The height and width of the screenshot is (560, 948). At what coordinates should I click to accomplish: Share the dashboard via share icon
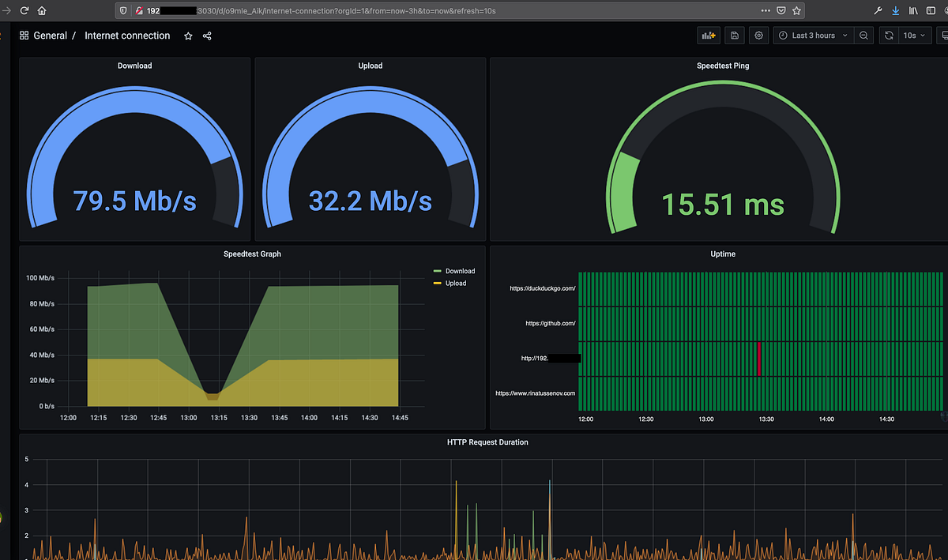click(x=206, y=36)
